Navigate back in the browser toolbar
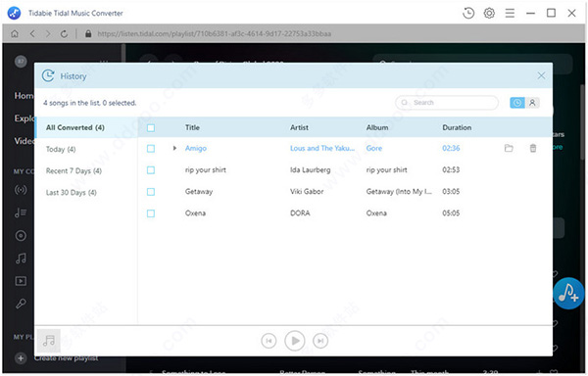The image size is (588, 376). click(32, 33)
